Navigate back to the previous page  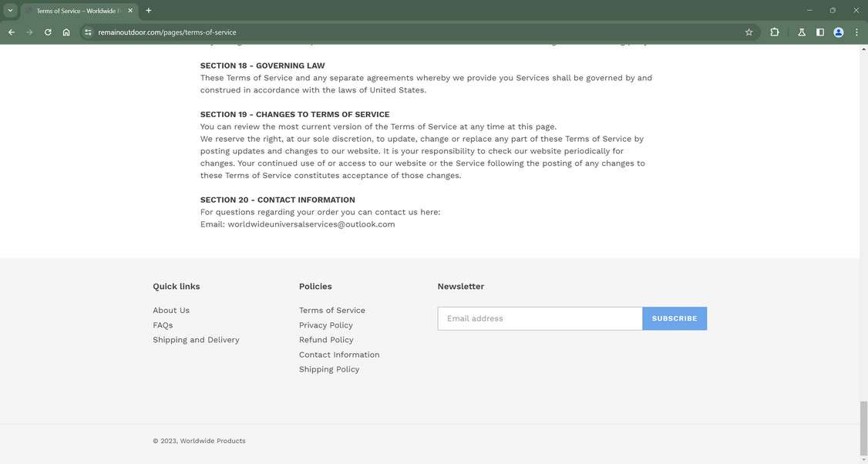pyautogui.click(x=10, y=32)
